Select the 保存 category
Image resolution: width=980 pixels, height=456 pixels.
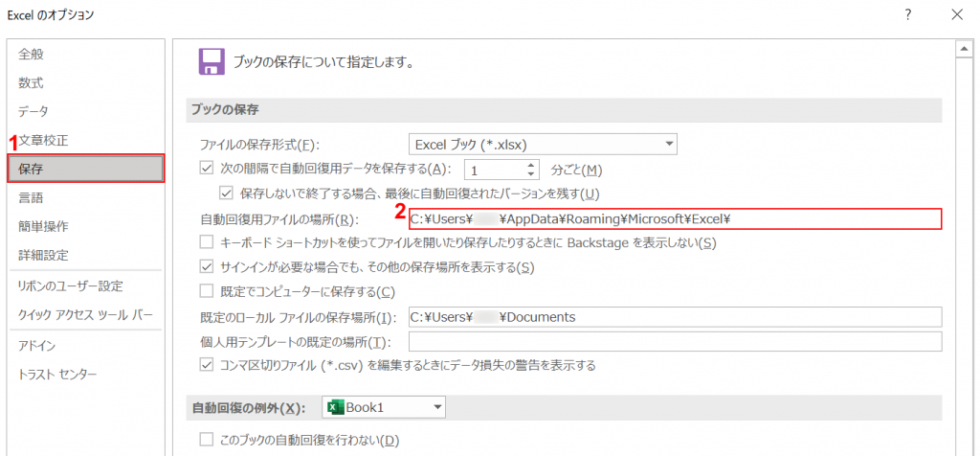pyautogui.click(x=85, y=169)
